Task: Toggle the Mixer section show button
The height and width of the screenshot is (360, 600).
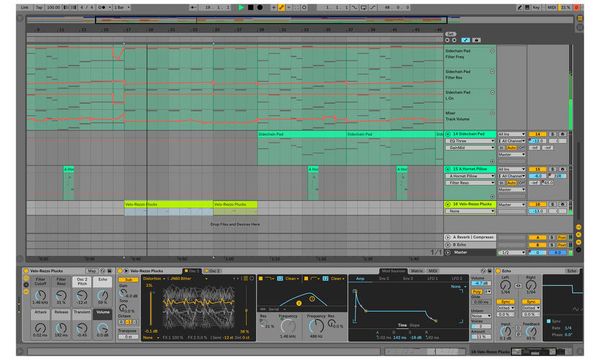Action: [x=579, y=242]
